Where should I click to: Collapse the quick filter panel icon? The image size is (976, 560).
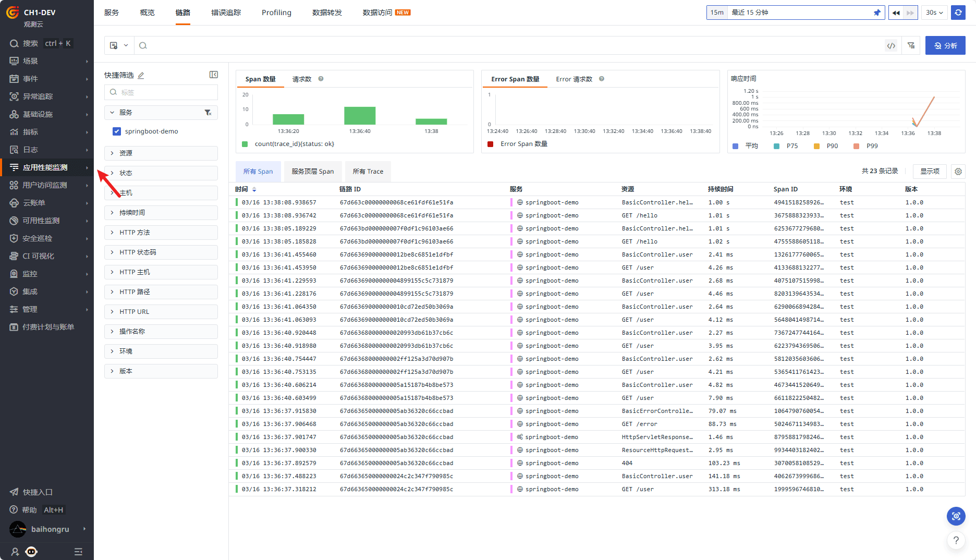pyautogui.click(x=213, y=75)
